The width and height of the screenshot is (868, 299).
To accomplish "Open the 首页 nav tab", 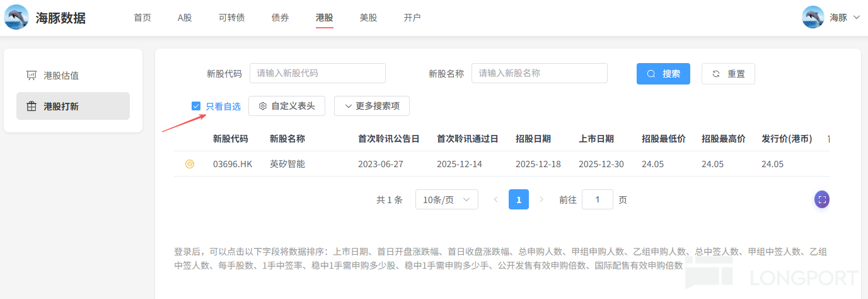I will 142,18.
